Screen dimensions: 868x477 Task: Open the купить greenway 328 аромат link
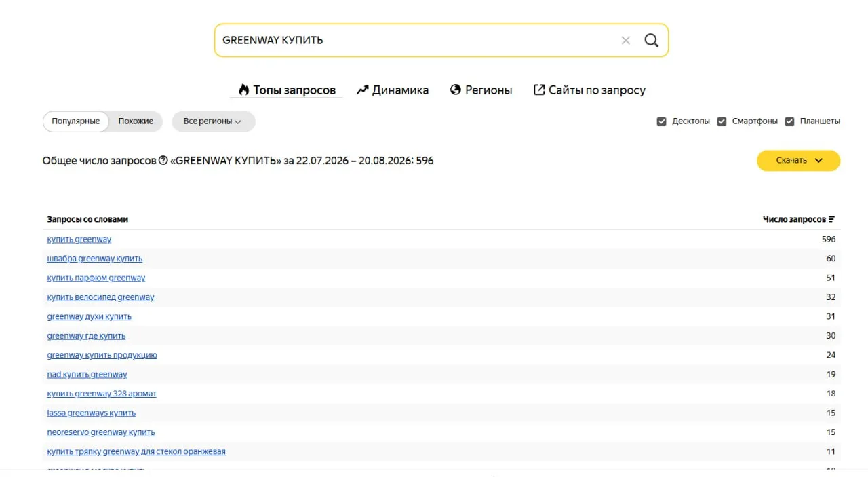(102, 394)
